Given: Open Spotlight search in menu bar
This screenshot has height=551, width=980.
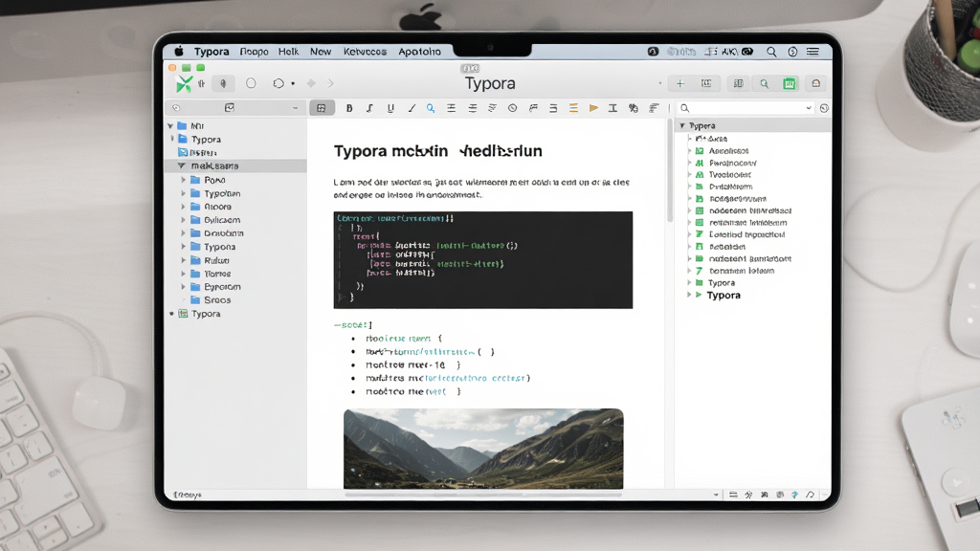Looking at the screenshot, I should [771, 52].
